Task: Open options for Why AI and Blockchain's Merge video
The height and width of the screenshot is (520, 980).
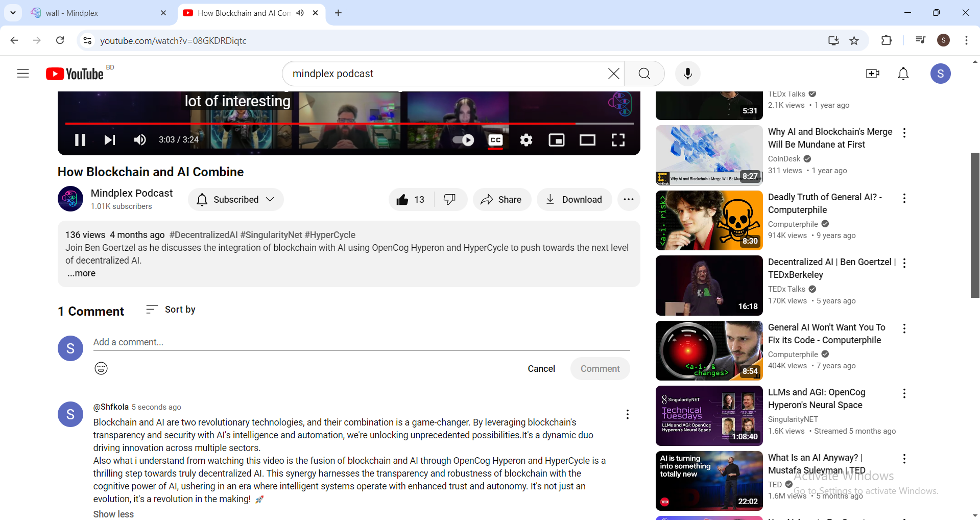Action: point(904,133)
